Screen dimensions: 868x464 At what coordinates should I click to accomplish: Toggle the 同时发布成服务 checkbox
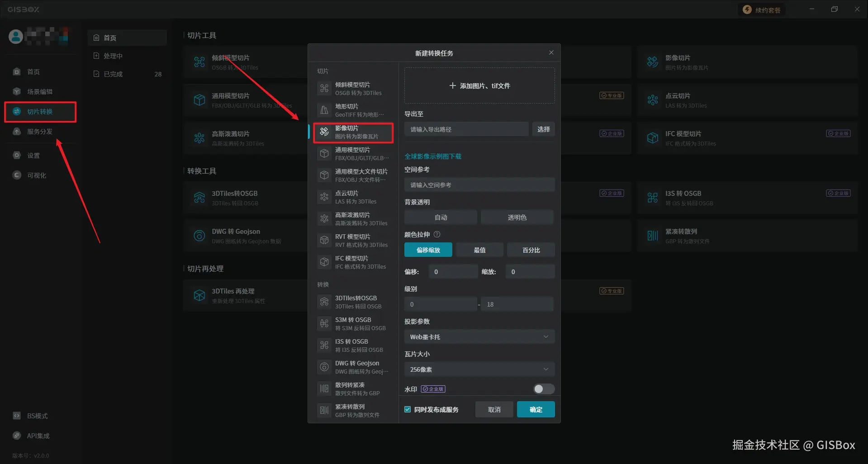[x=408, y=409]
